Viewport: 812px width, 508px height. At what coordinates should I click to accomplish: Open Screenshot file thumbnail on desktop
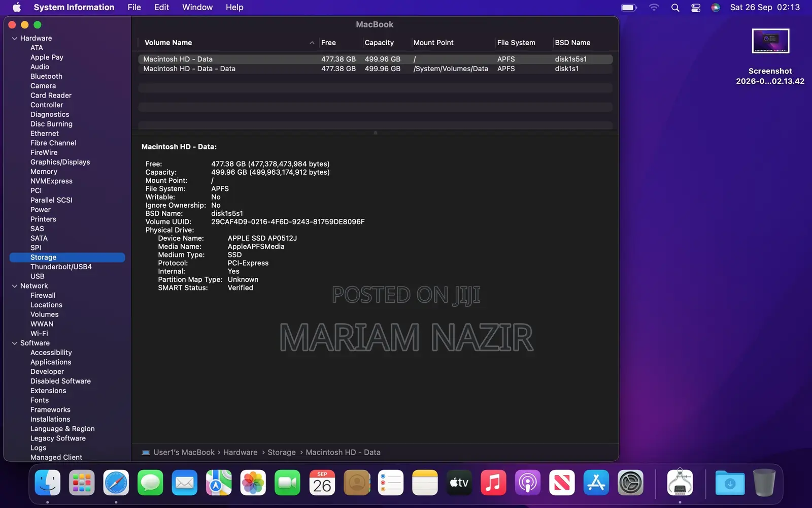tap(770, 41)
